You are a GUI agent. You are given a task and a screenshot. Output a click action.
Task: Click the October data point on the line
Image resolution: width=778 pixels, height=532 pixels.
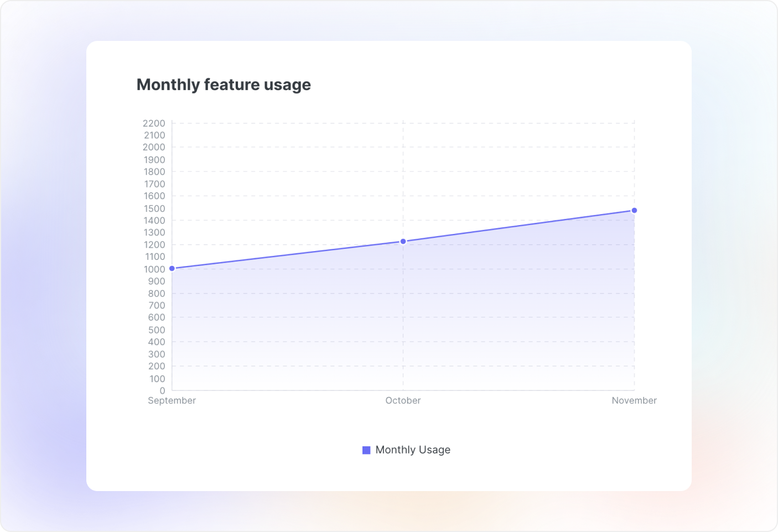coord(403,241)
